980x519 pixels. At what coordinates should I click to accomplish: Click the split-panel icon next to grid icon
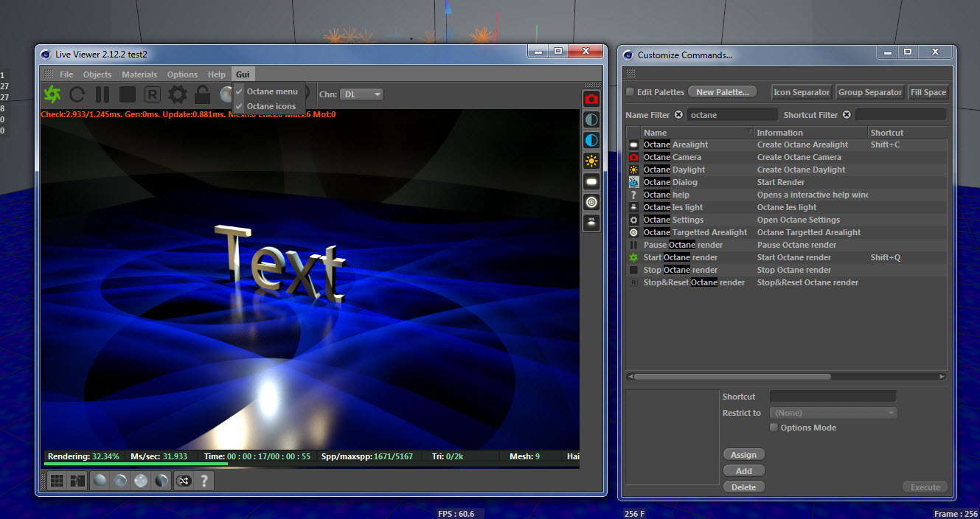click(x=77, y=481)
